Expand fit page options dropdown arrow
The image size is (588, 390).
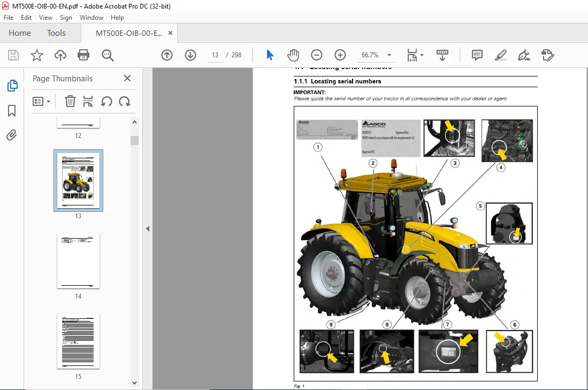coord(422,55)
